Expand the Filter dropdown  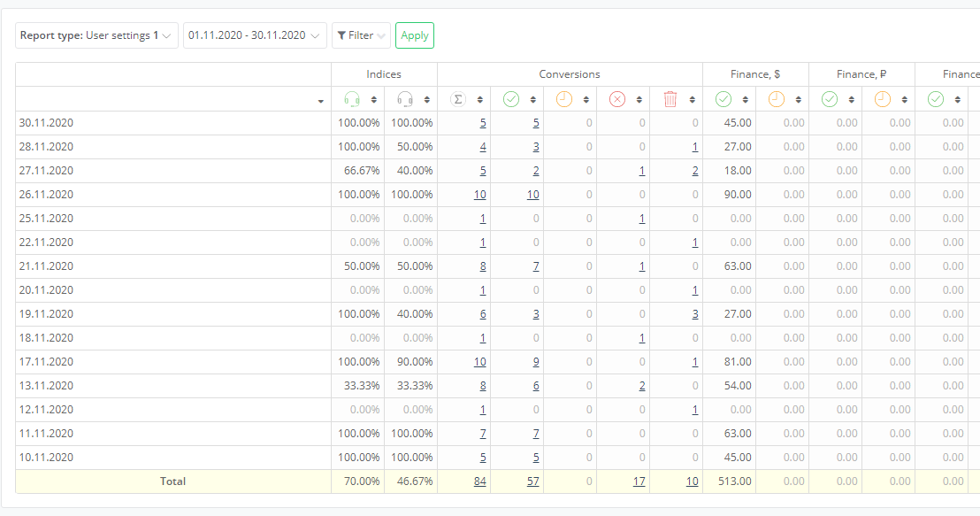coord(360,35)
